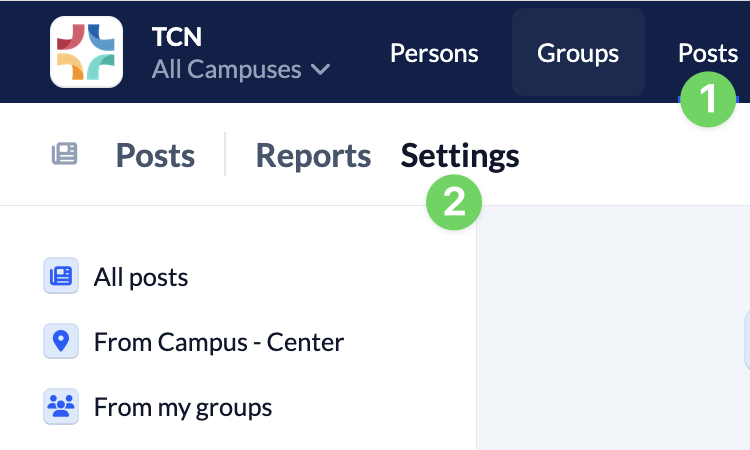Filter posts From Campus - Center
The width and height of the screenshot is (750, 450).
219,342
